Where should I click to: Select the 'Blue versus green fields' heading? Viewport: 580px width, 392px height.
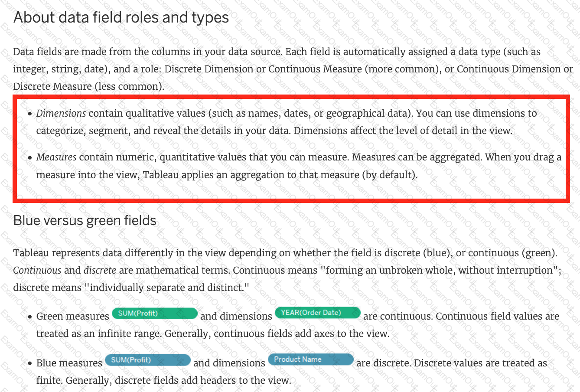[85, 221]
